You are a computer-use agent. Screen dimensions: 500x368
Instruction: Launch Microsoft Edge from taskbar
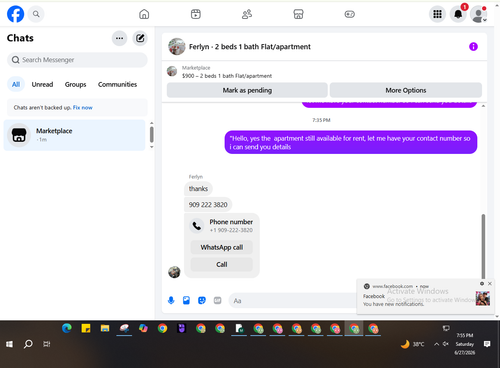coord(67,329)
